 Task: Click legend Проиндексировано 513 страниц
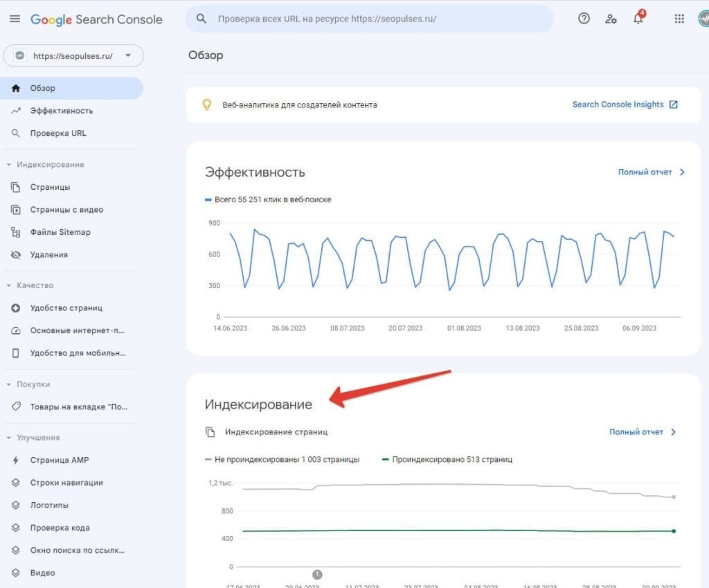point(447,460)
